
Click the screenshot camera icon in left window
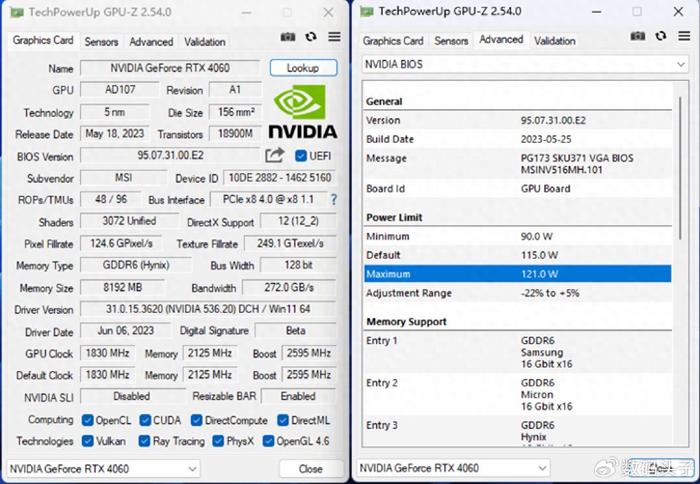coord(288,37)
